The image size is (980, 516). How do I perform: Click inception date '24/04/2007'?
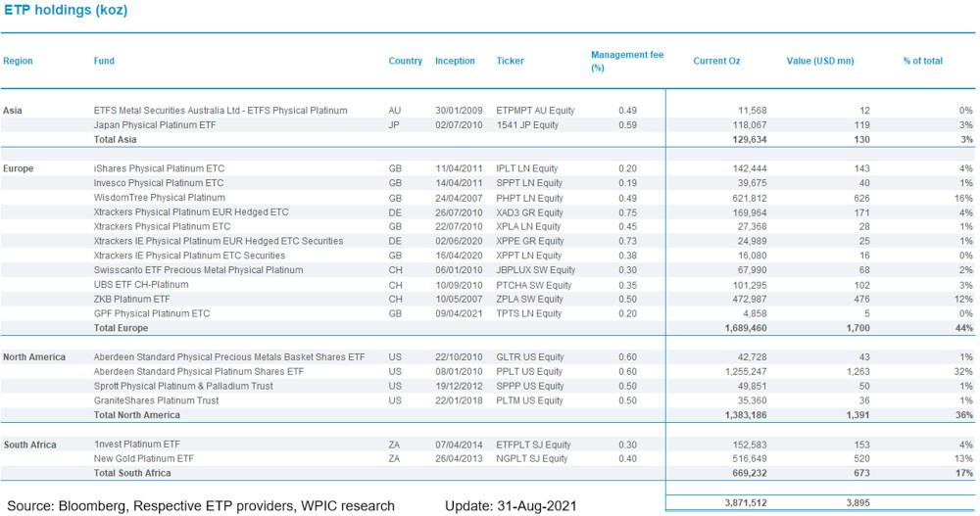(459, 198)
